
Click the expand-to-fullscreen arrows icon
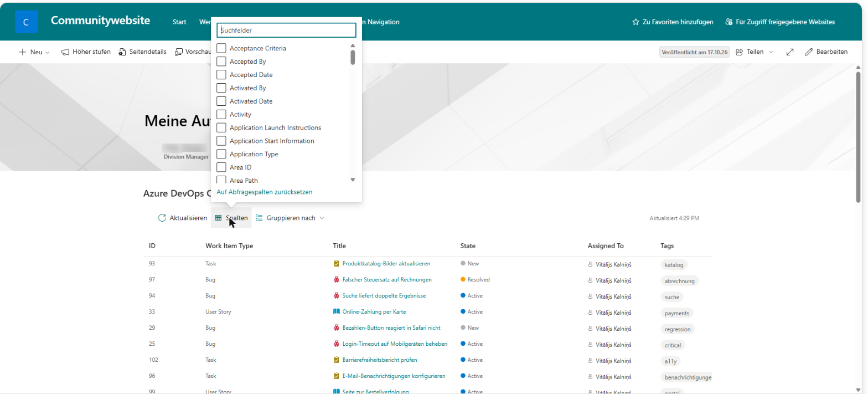click(790, 52)
